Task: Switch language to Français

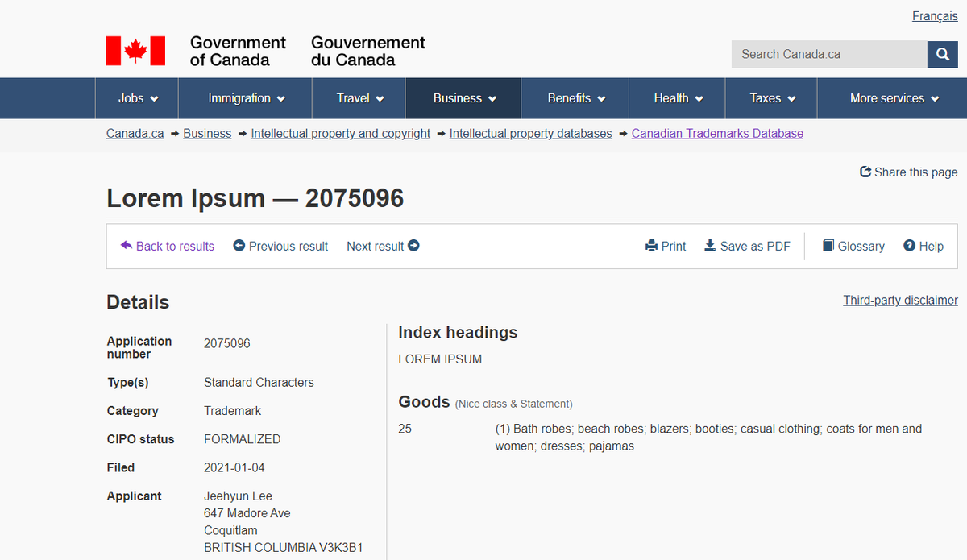Action: tap(935, 16)
